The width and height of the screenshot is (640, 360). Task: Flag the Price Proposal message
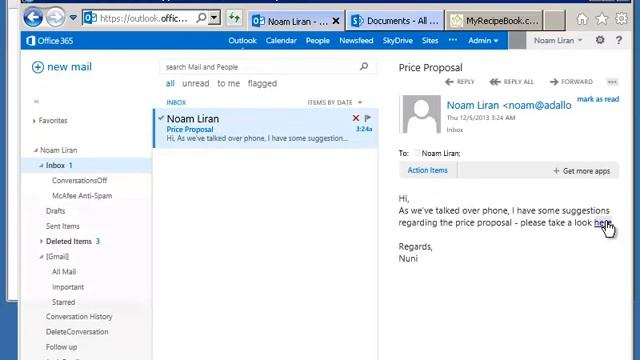[368, 118]
